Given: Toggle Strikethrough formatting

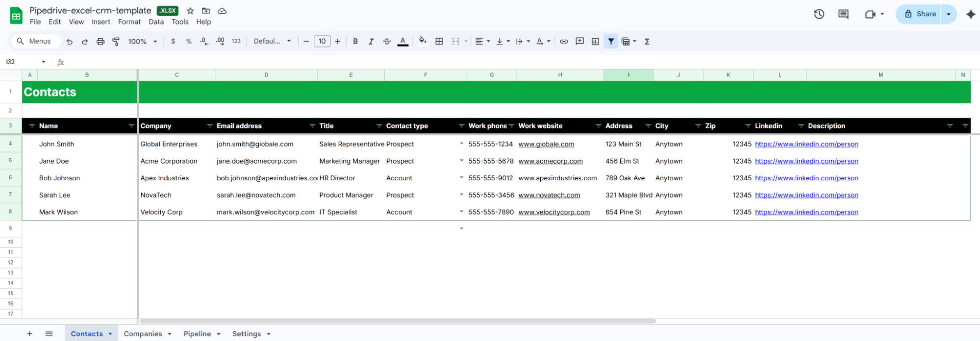Looking at the screenshot, I should (x=387, y=42).
